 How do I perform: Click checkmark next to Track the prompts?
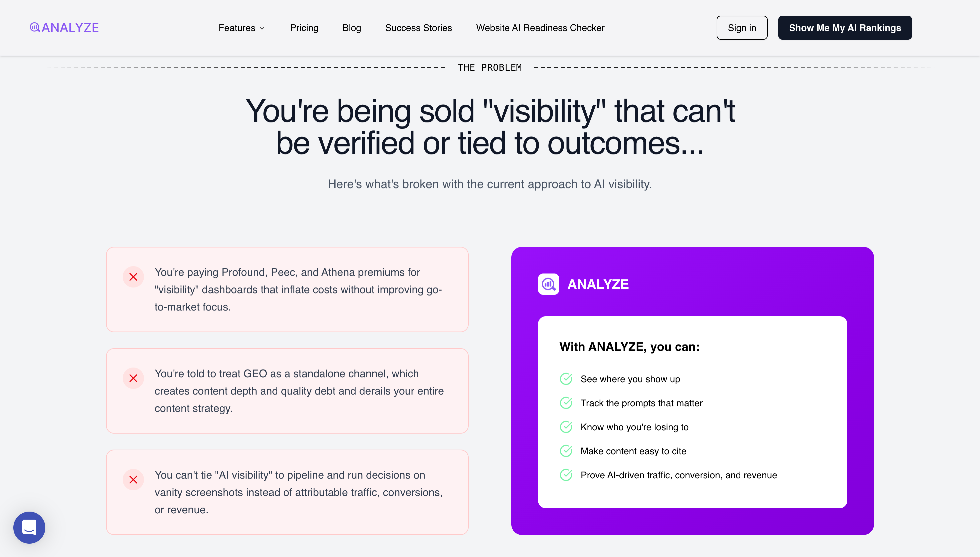tap(566, 403)
